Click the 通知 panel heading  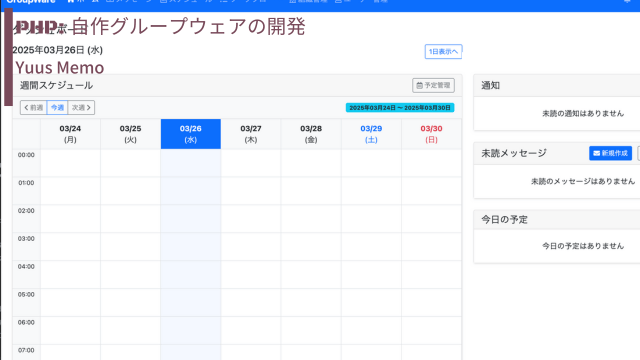(x=491, y=85)
